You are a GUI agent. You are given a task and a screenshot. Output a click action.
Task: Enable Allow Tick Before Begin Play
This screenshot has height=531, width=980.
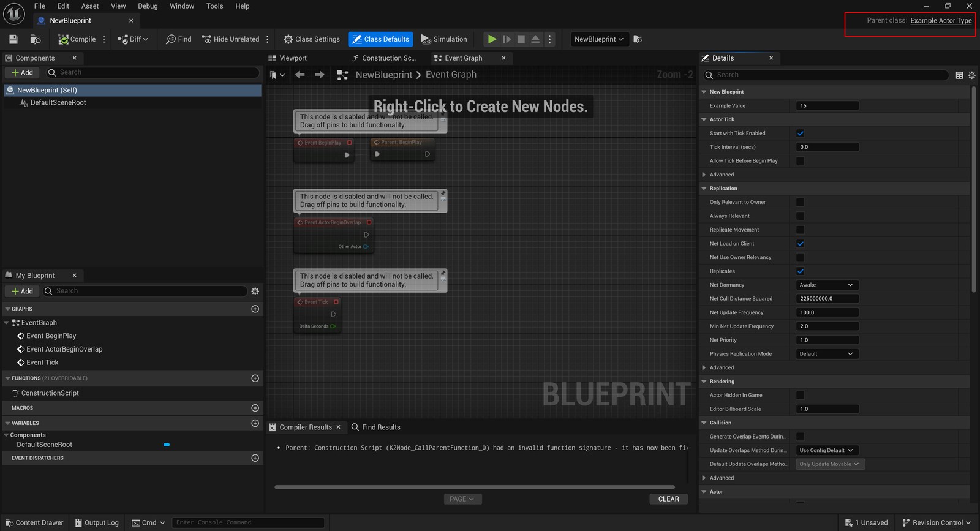pos(801,161)
